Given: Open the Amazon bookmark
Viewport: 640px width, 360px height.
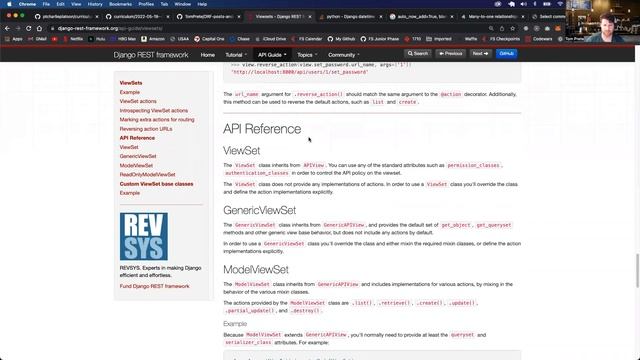Looking at the screenshot, I should coord(153,39).
